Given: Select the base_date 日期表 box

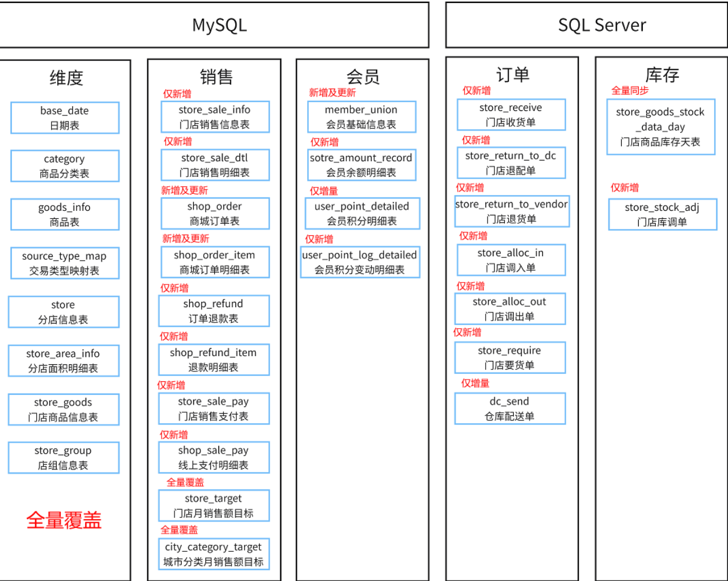Looking at the screenshot, I should click(65, 118).
